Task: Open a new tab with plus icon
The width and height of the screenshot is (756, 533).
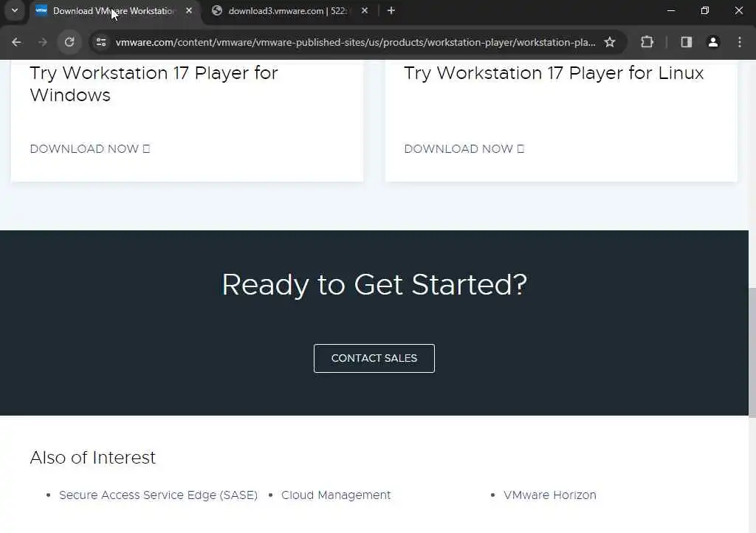Action: click(x=391, y=10)
